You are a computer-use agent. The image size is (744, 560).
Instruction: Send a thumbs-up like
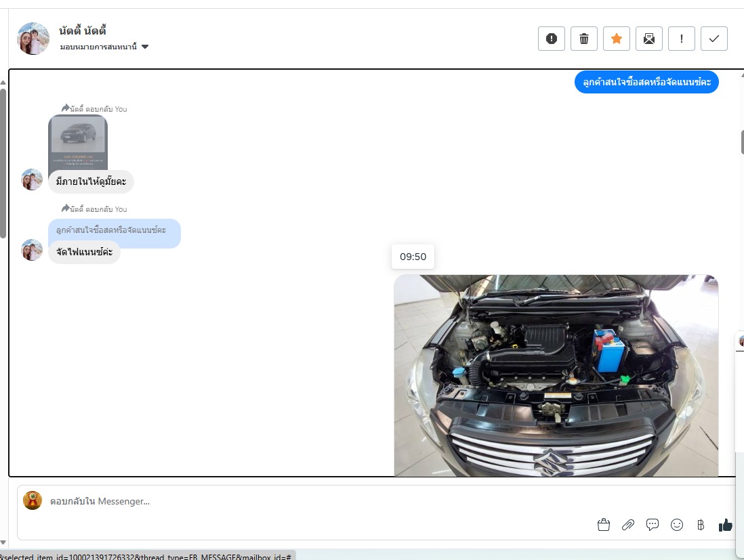[x=726, y=525]
